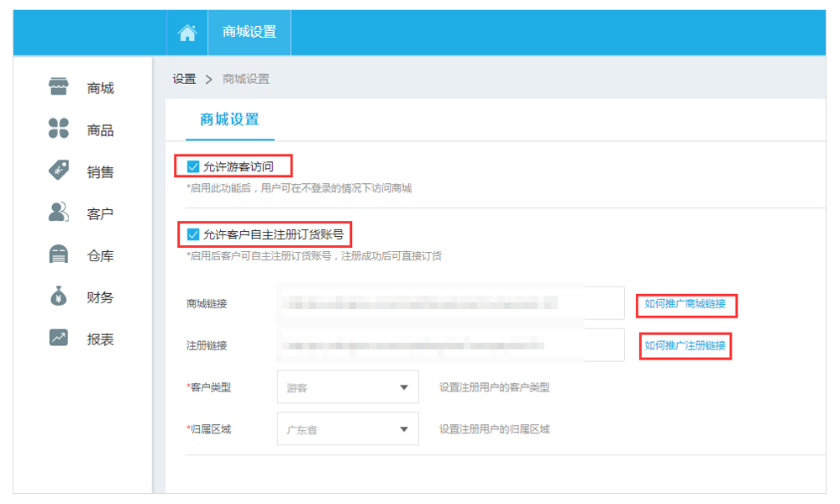The width and height of the screenshot is (840, 504).
Task: Select the 商品 products icon
Action: [x=58, y=129]
